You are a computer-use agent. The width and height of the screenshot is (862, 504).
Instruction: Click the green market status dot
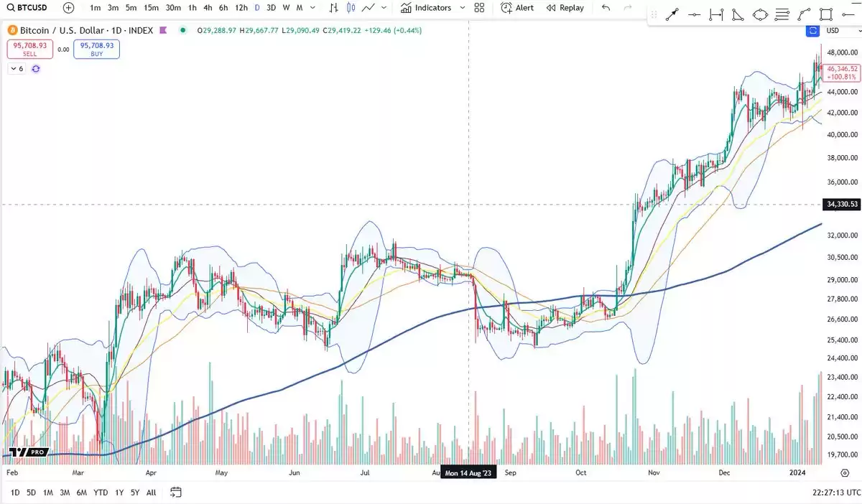pyautogui.click(x=183, y=31)
